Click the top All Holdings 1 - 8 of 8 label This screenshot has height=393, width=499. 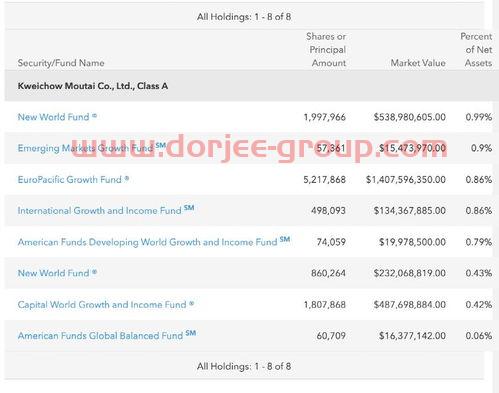pyautogui.click(x=244, y=17)
